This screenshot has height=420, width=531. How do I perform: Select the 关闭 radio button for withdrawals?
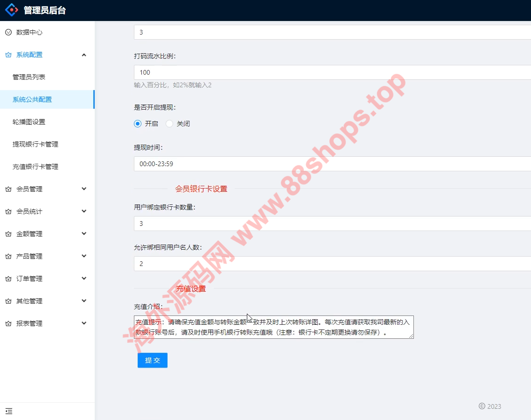pos(169,124)
